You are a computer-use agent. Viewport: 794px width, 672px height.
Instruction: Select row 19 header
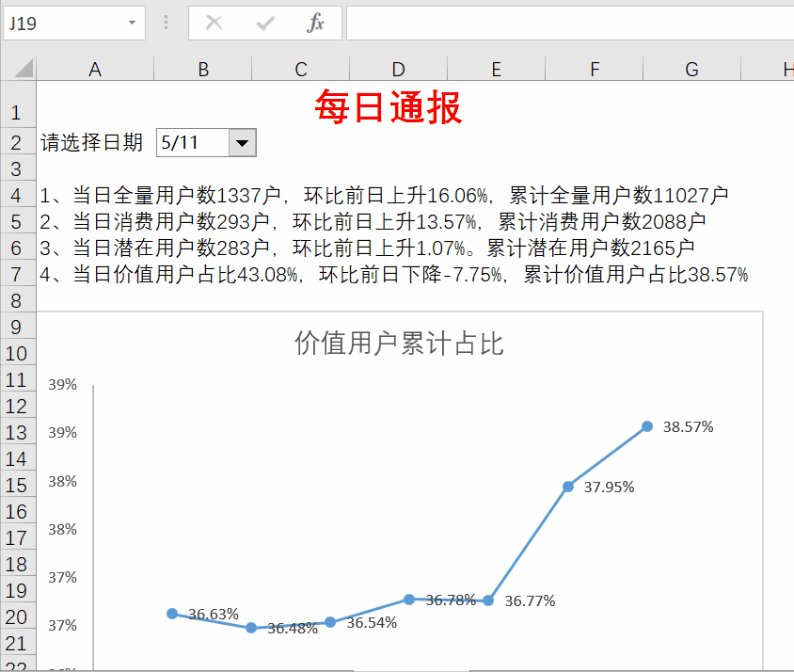pyautogui.click(x=18, y=590)
